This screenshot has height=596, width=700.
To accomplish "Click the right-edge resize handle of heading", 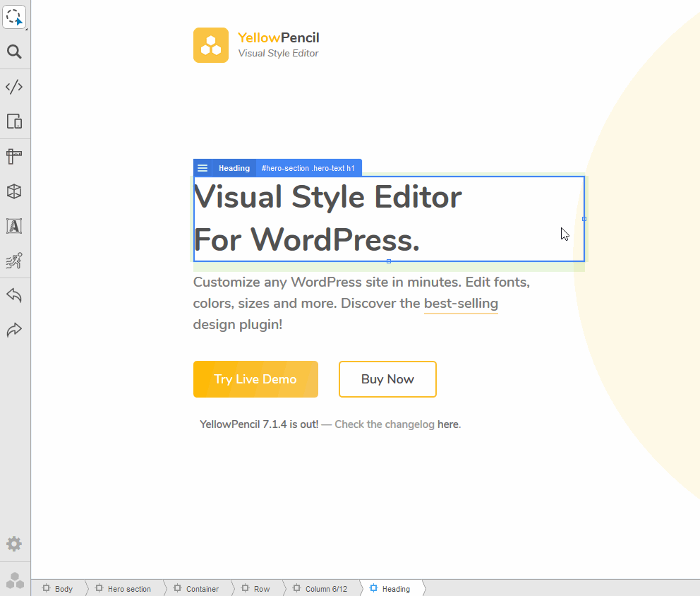I will (x=584, y=219).
